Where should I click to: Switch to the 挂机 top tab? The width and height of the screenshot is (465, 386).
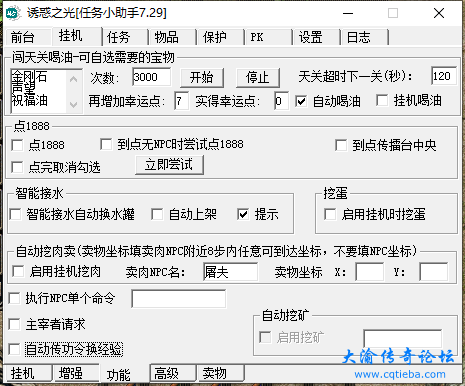point(76,36)
